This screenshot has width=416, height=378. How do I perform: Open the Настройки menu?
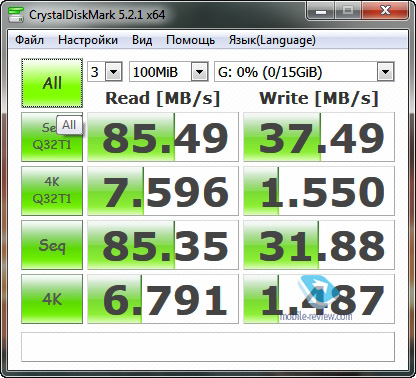click(88, 40)
